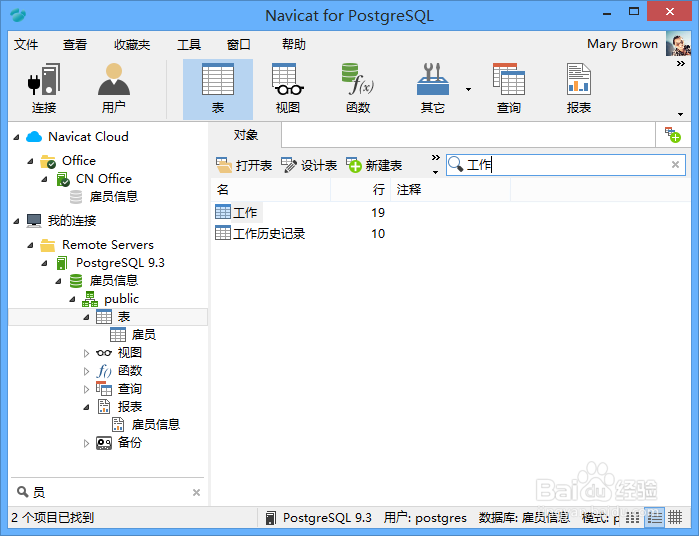This screenshot has width=699, height=536.
Task: Click the 行 column header
Action: [361, 190]
